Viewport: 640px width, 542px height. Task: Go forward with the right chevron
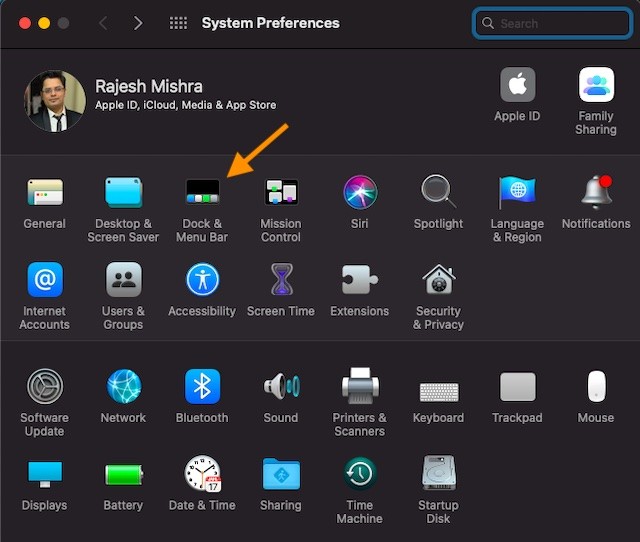138,23
